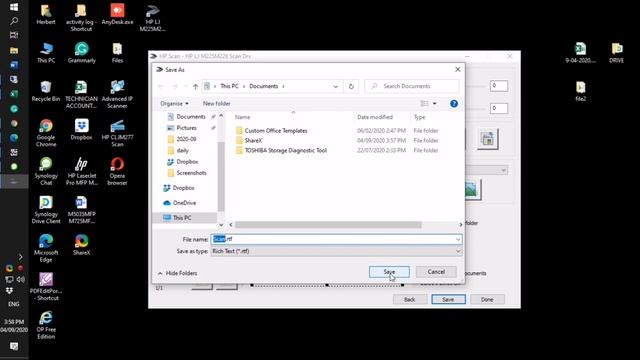Open the file2 desktop icon
Image resolution: width=640 pixels, height=360 pixels.
click(x=580, y=91)
